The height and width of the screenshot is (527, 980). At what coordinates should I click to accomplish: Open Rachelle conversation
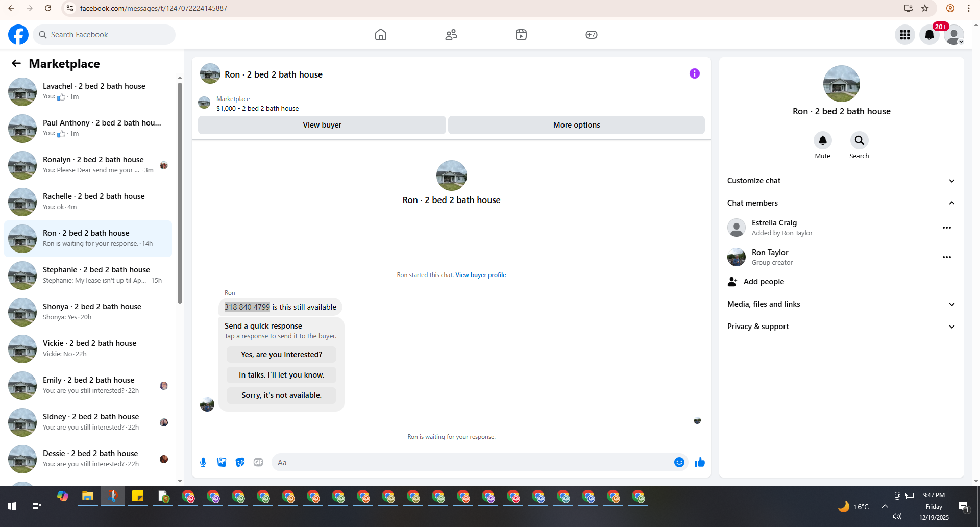[x=88, y=202]
